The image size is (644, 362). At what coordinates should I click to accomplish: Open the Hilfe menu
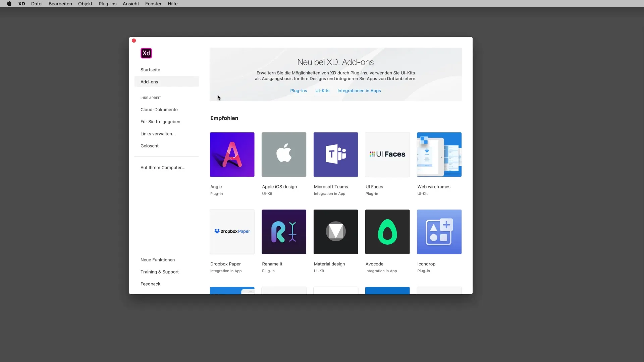pyautogui.click(x=173, y=4)
